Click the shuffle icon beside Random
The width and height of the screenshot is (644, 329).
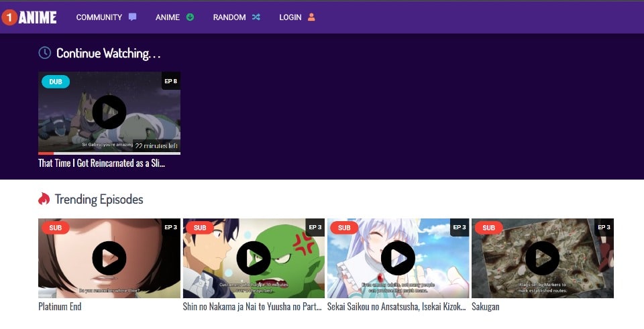click(256, 17)
